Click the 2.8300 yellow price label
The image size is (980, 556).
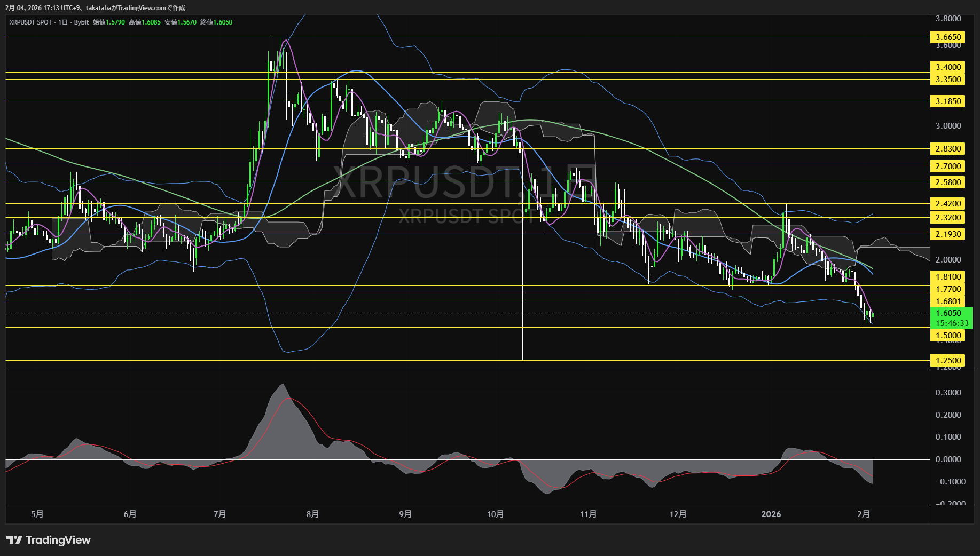click(948, 149)
